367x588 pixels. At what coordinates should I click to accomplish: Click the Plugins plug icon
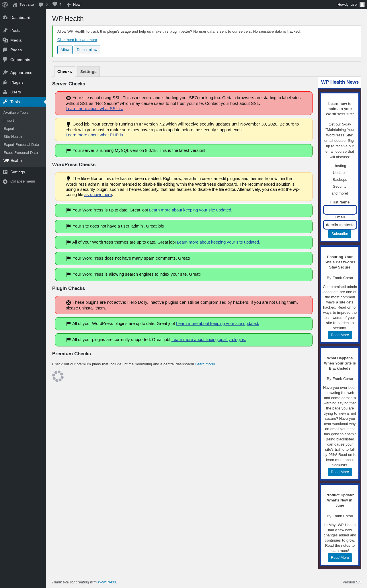tap(5, 82)
